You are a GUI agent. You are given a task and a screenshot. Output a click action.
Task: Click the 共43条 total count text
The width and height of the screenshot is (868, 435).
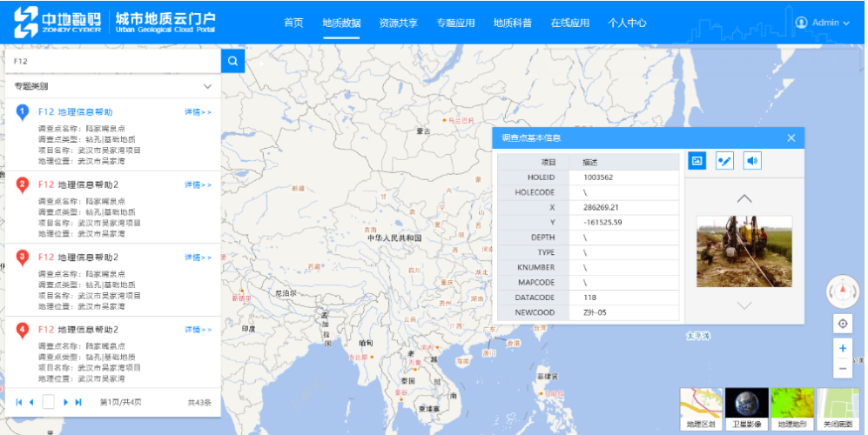pos(199,402)
